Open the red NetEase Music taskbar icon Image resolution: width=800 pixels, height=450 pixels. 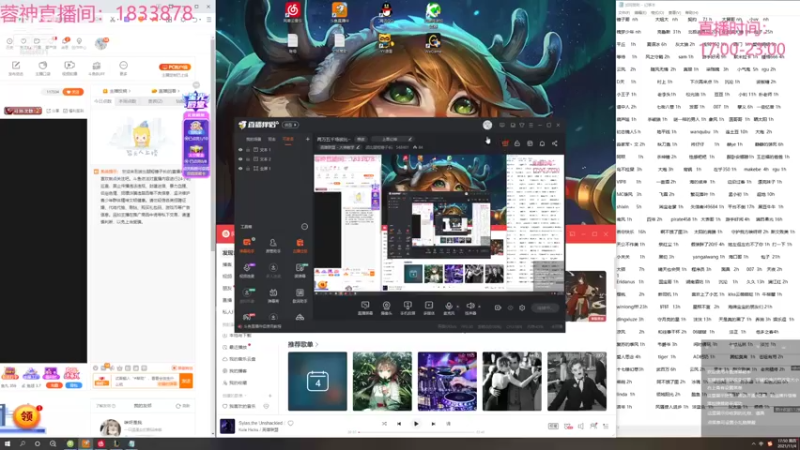(x=101, y=444)
